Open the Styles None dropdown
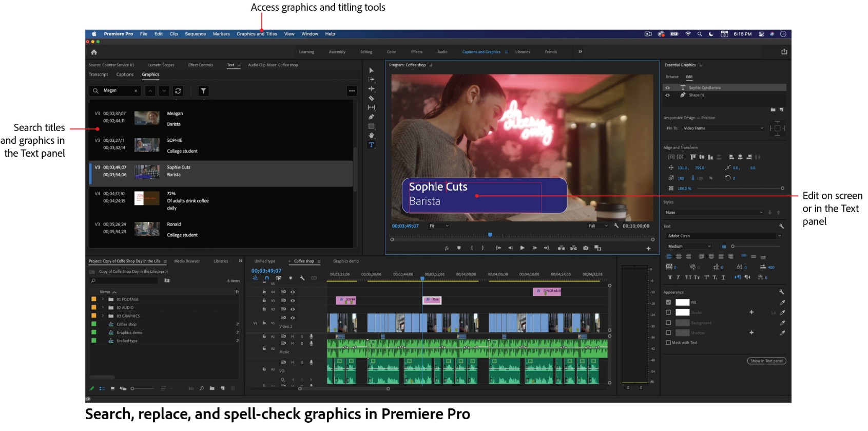This screenshot has width=868, height=431. click(715, 213)
